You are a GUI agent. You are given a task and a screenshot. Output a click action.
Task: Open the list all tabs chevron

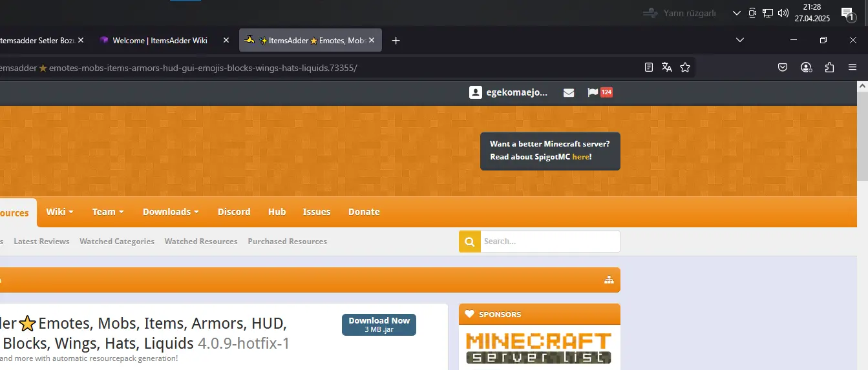[740, 40]
